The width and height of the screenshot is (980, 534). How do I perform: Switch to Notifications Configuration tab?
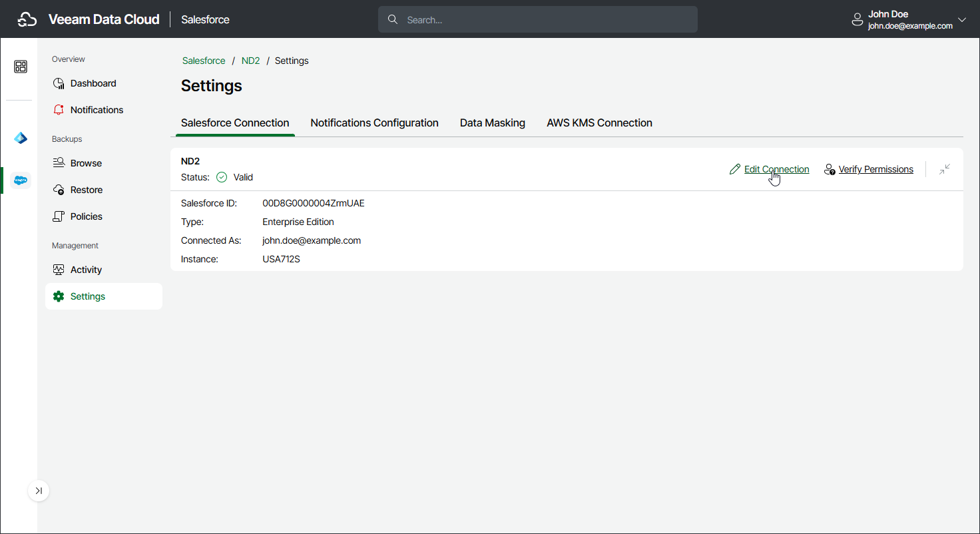(x=374, y=123)
